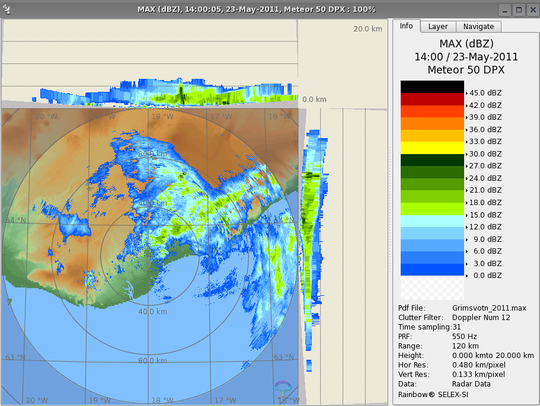
Task: Select the Info tab
Action: click(406, 26)
